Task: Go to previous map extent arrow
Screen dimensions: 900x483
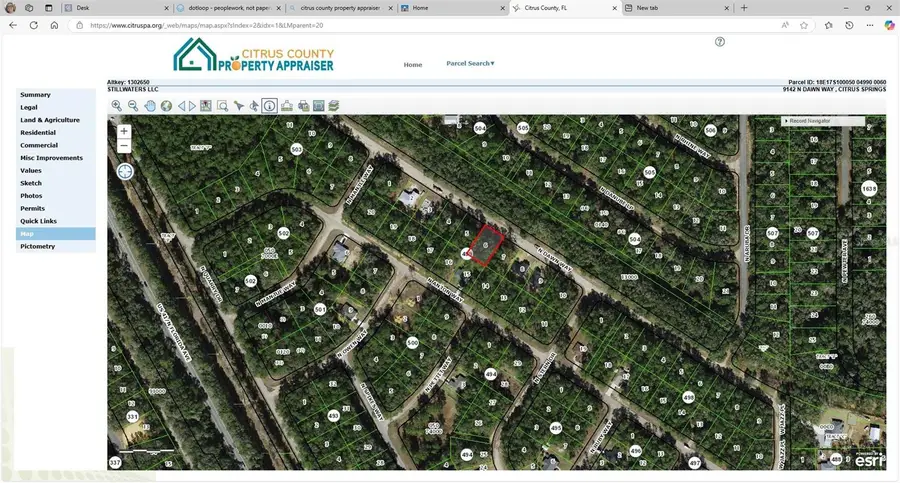Action: (x=182, y=105)
